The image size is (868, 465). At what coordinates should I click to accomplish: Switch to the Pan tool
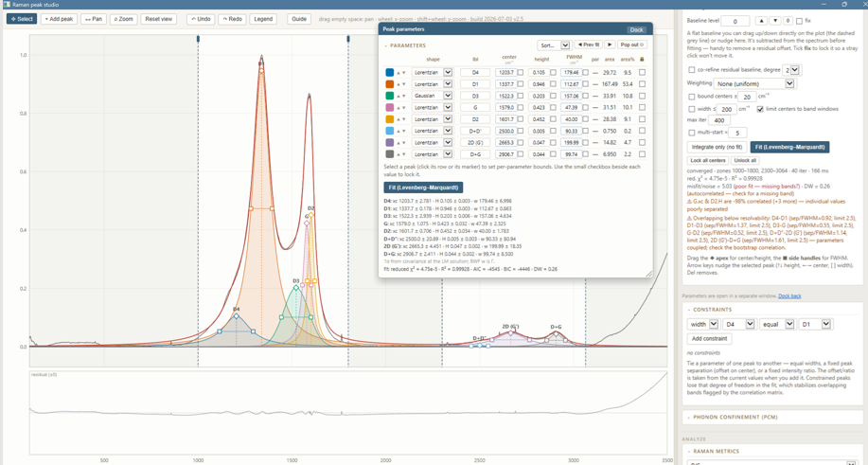pos(94,19)
